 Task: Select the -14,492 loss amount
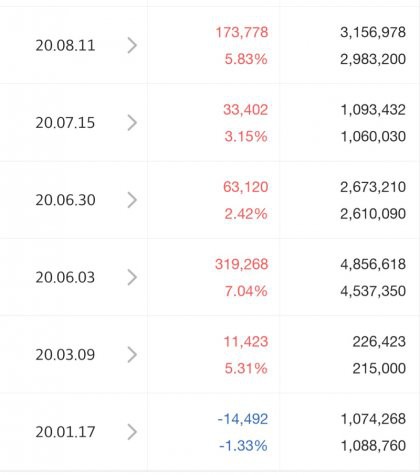pos(243,419)
